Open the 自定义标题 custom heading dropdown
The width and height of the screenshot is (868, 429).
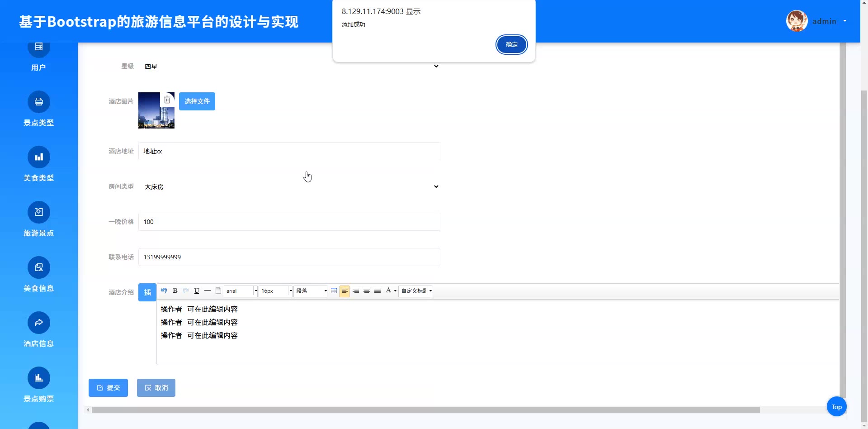pos(415,291)
